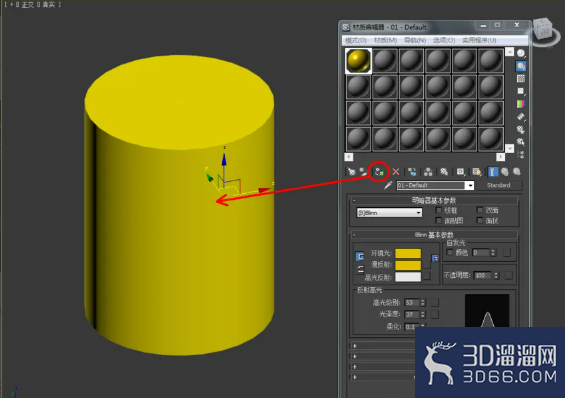Viewport: 565px width, 398px height.
Task: Open the 模式(D) menu
Action: click(356, 40)
